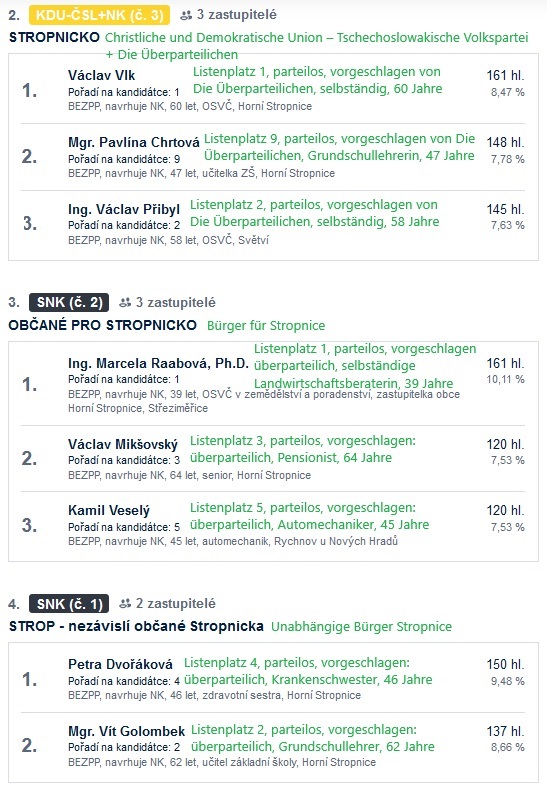The width and height of the screenshot is (547, 793).
Task: Click the 161 hl. vote count for Václav Vlk
Action: (x=506, y=76)
